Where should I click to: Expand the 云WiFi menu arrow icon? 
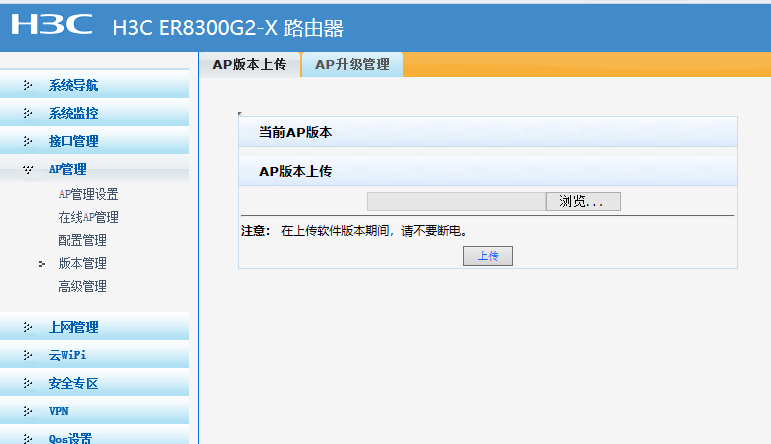tap(28, 355)
